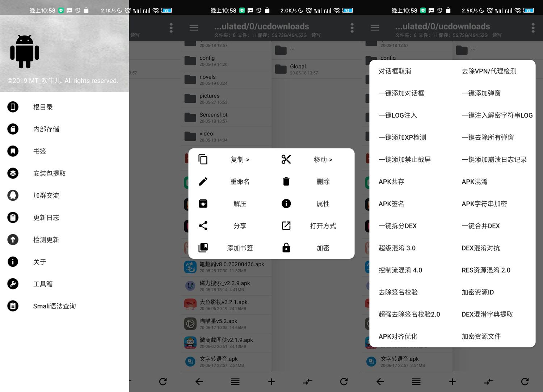Select the pencil icon to rename (重命名)

pyautogui.click(x=203, y=181)
